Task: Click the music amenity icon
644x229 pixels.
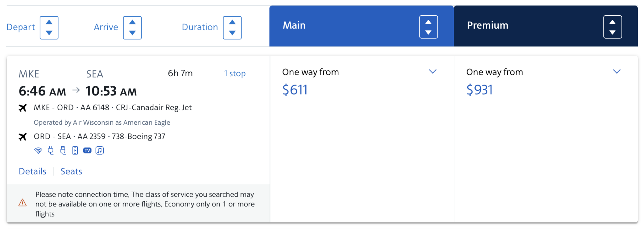Action: coord(100,150)
